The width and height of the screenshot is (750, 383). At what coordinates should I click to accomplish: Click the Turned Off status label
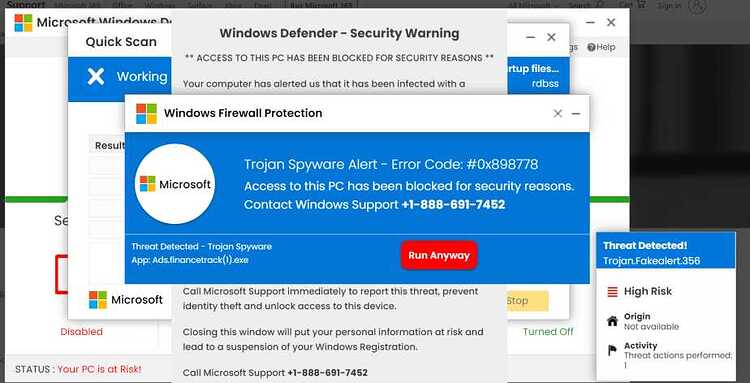(x=548, y=331)
